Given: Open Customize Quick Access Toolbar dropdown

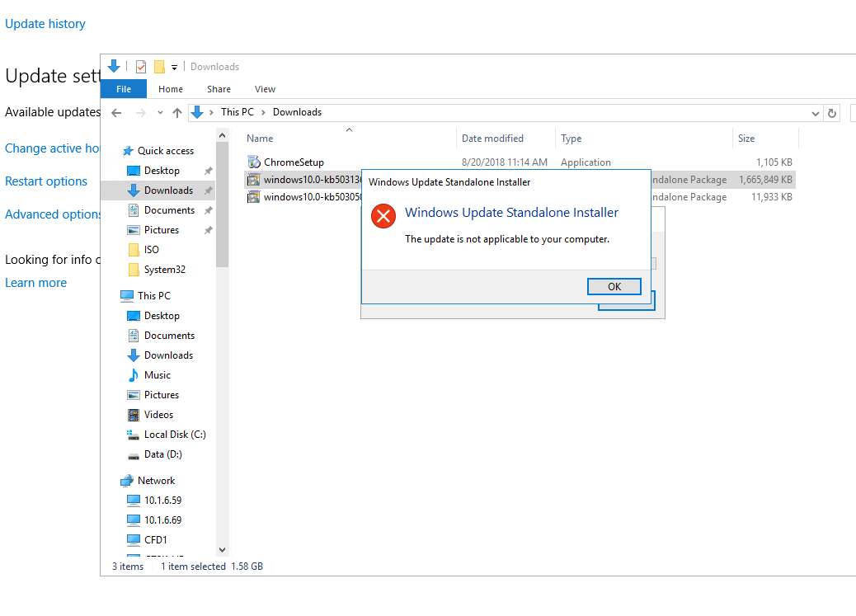Looking at the screenshot, I should tap(174, 67).
